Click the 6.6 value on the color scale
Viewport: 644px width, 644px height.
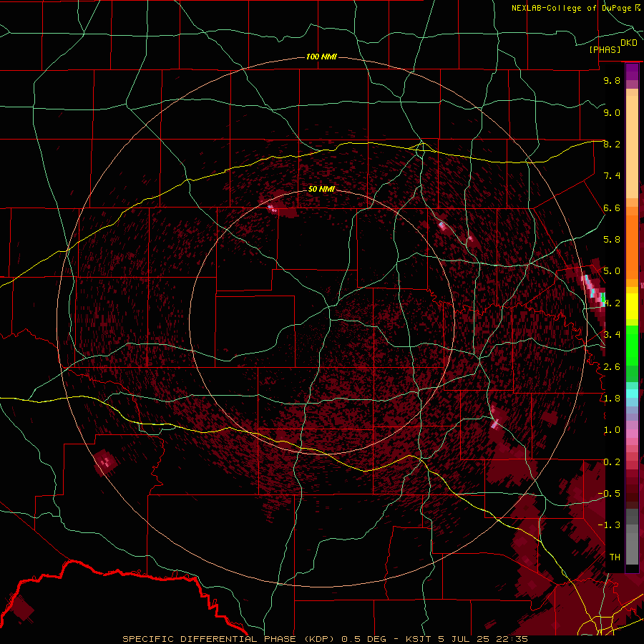click(612, 208)
